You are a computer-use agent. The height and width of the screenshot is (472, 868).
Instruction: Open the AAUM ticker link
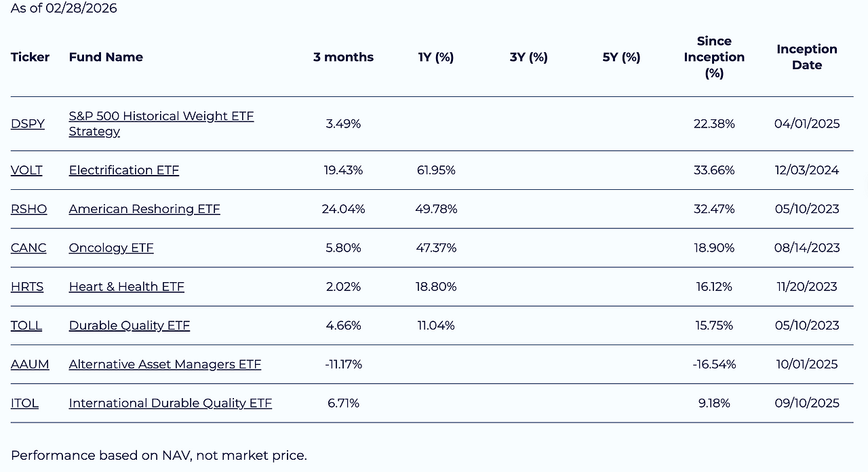[x=30, y=364]
